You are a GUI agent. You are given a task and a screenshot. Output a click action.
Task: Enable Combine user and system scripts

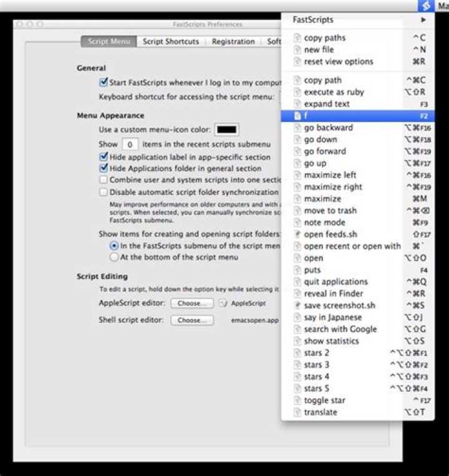coord(104,179)
